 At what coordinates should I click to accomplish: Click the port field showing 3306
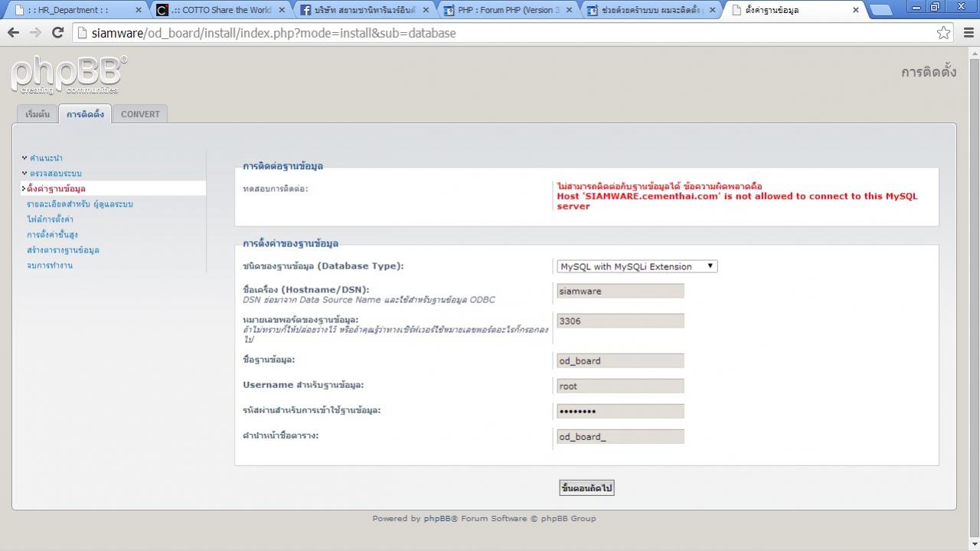coord(620,321)
